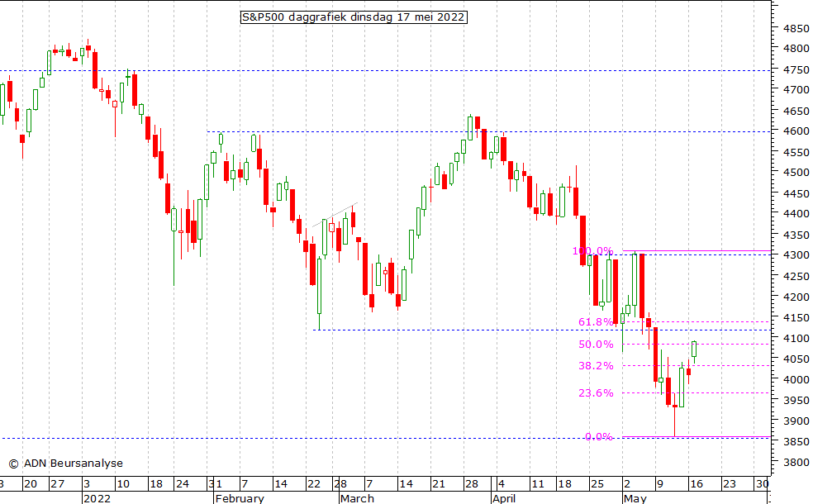Image resolution: width=813 pixels, height=504 pixels.
Task: Select the December 27 date label
Action: pyautogui.click(x=58, y=484)
